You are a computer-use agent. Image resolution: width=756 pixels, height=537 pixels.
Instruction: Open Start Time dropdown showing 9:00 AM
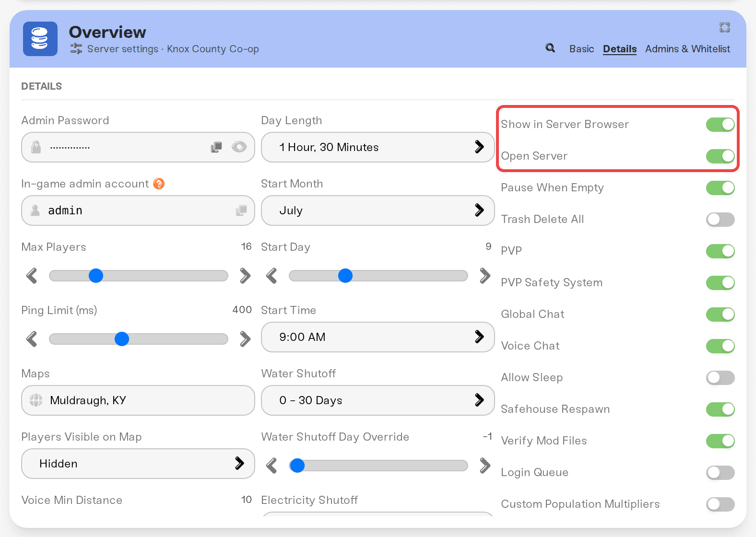point(378,337)
